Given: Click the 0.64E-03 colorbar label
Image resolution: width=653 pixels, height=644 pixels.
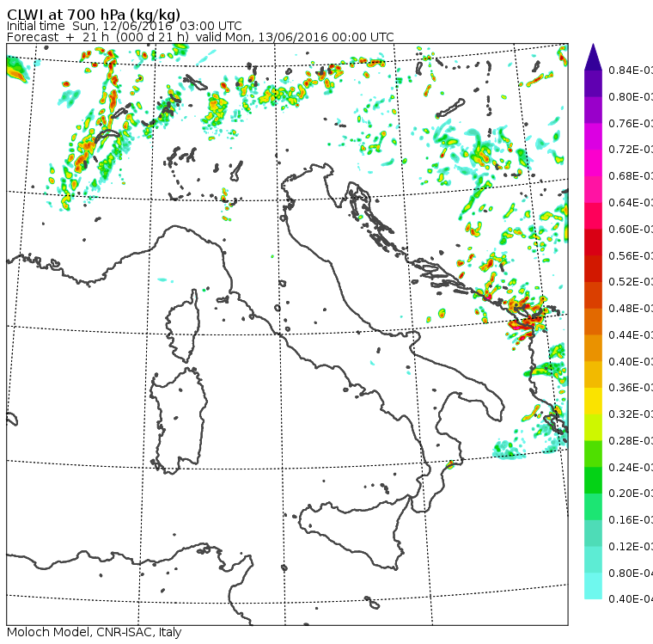Looking at the screenshot, I should coord(631,203).
